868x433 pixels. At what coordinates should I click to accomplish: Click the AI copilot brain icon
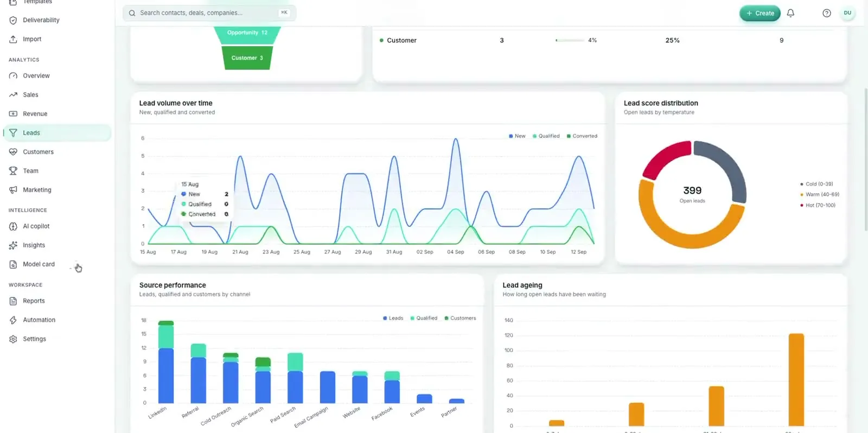[x=13, y=226]
